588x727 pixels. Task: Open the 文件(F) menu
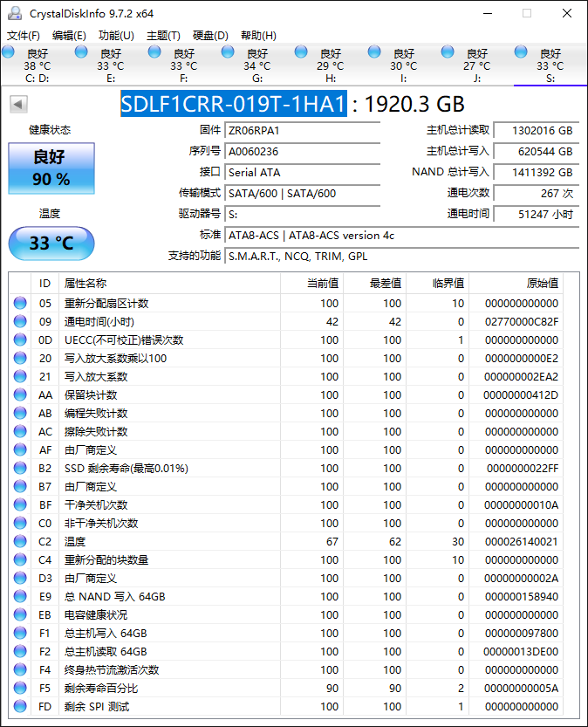pyautogui.click(x=24, y=36)
